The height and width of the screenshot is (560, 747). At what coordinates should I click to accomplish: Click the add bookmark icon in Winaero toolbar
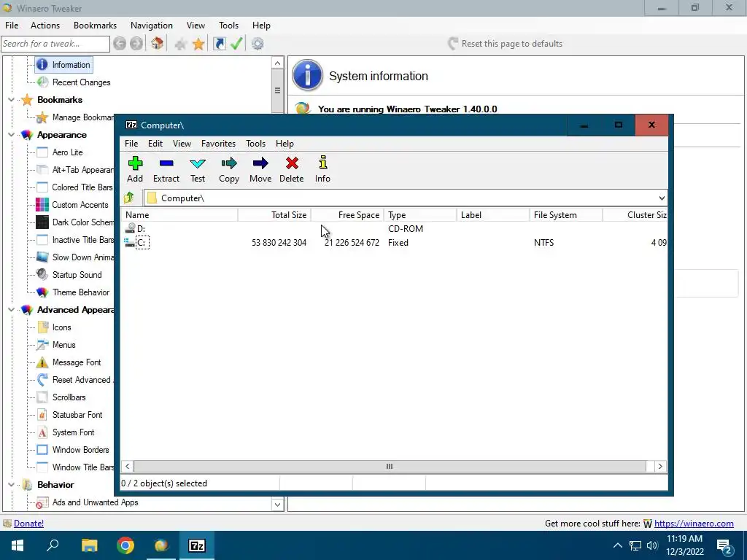(x=180, y=44)
